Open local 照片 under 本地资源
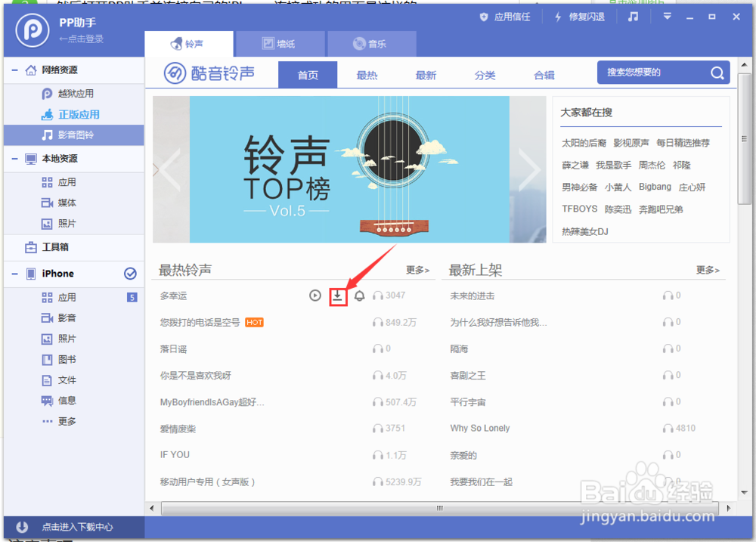 [74, 224]
